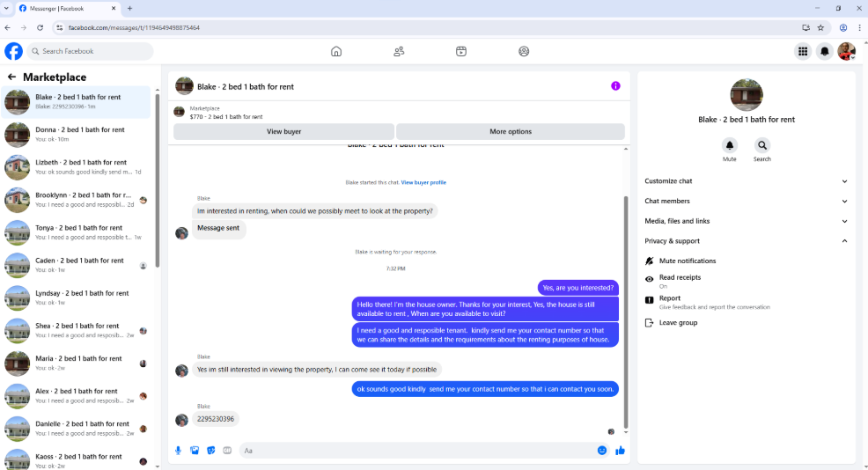This screenshot has width=868, height=470.
Task: Click the "Yes, are you interested?" message
Action: click(577, 288)
